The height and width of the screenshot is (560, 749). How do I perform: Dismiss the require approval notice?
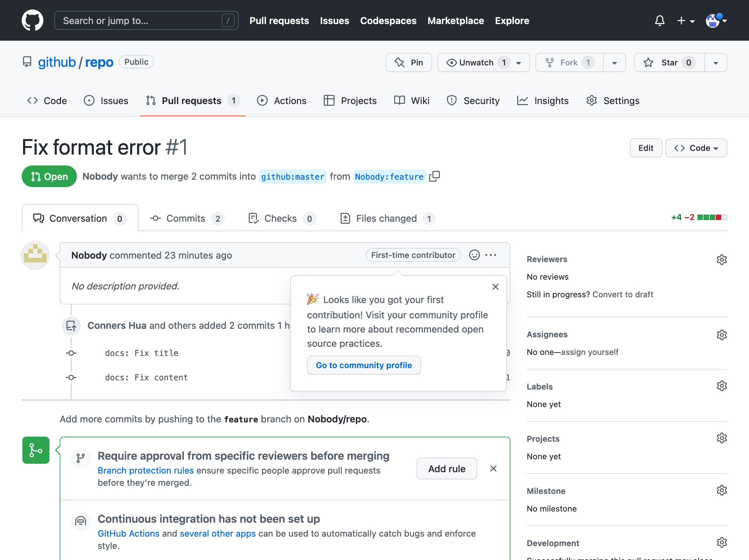493,468
